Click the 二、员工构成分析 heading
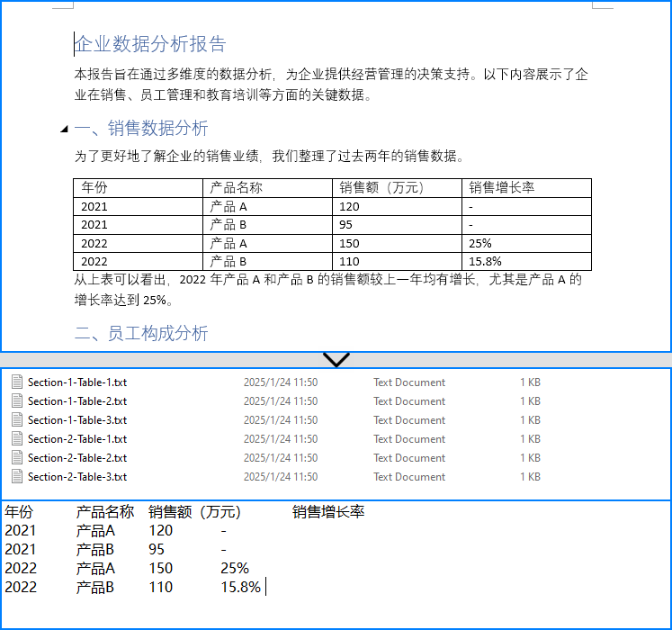 (141, 333)
